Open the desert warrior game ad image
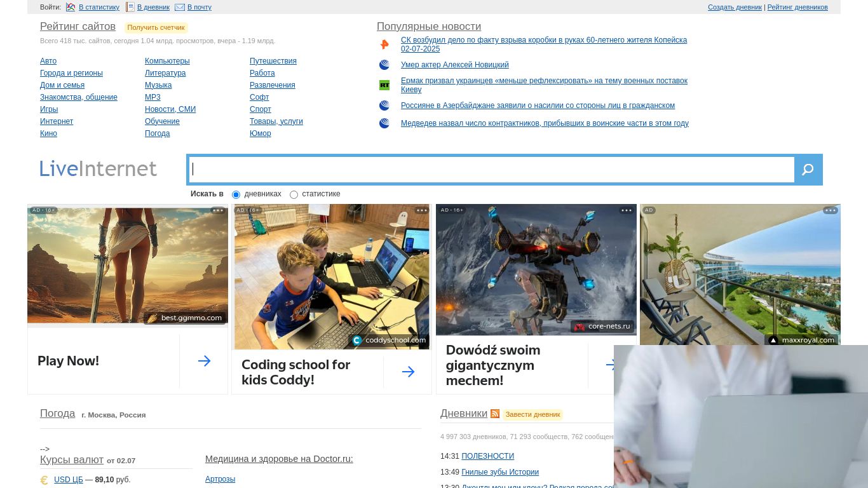 [x=128, y=266]
